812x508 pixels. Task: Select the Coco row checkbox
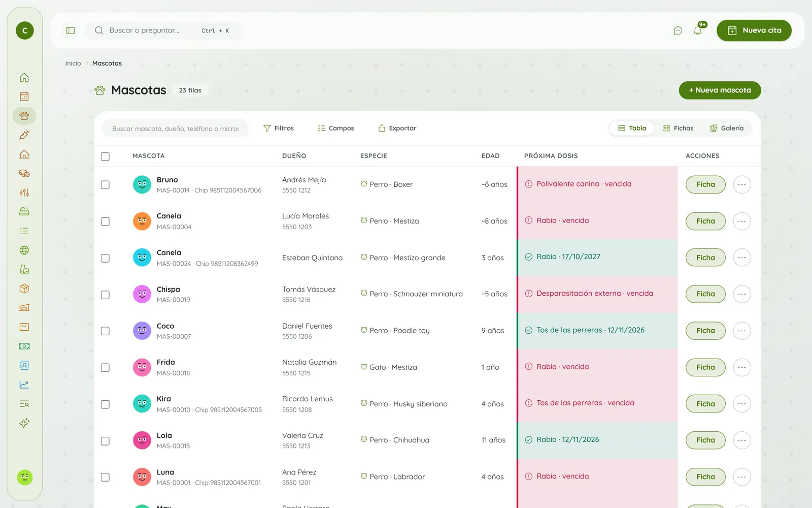point(105,331)
